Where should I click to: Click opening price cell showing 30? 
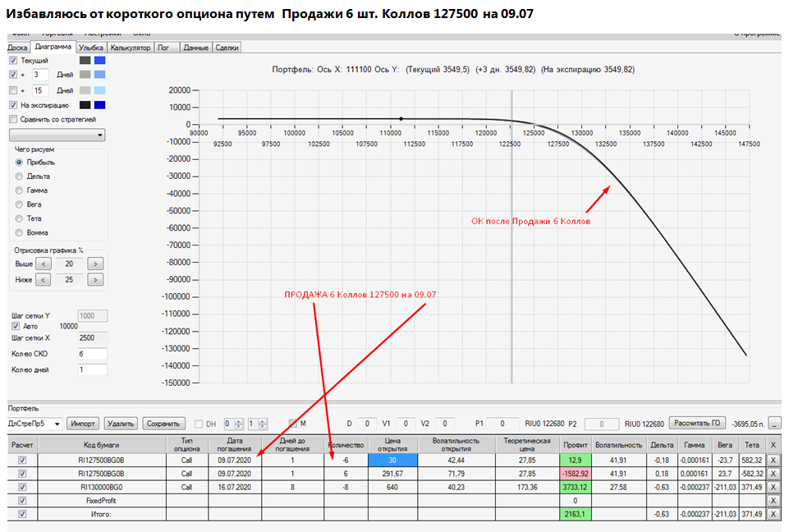(x=392, y=461)
